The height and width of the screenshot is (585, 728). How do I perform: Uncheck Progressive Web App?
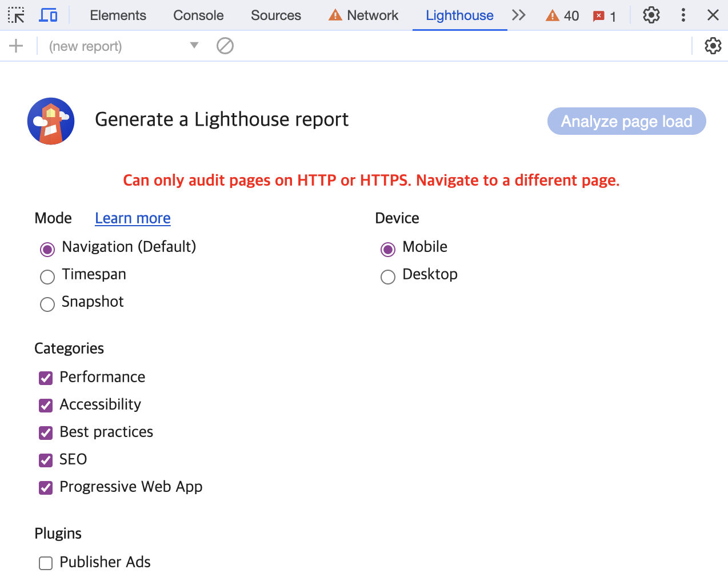(x=46, y=487)
